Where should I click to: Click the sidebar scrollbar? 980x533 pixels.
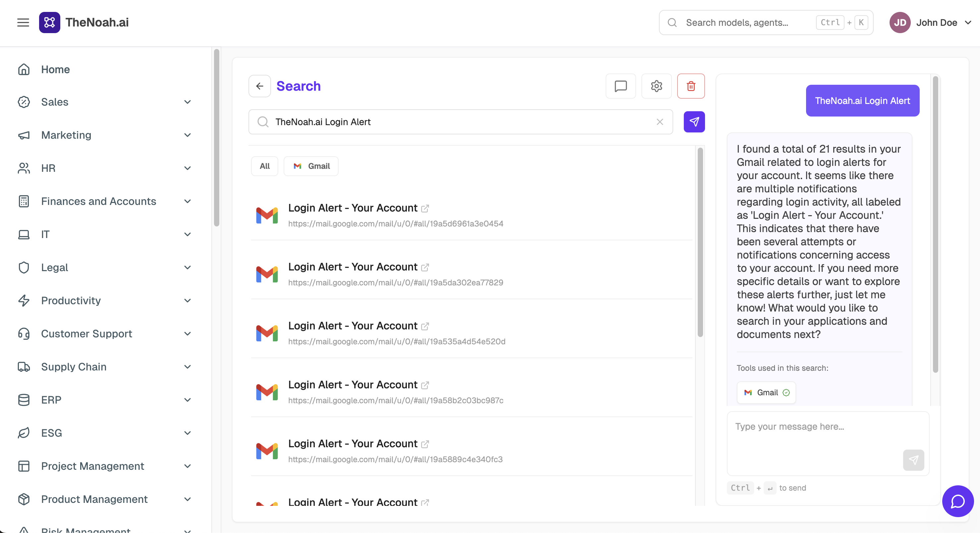tap(216, 138)
